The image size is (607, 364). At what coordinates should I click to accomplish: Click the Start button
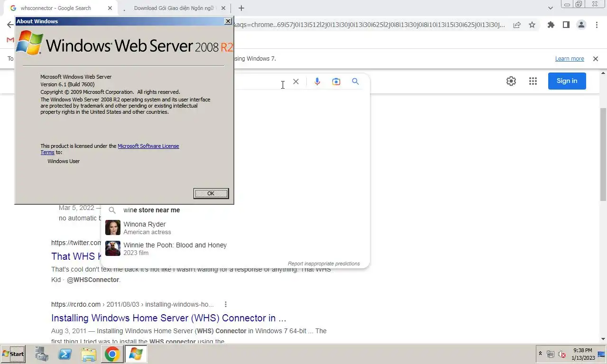pos(13,354)
